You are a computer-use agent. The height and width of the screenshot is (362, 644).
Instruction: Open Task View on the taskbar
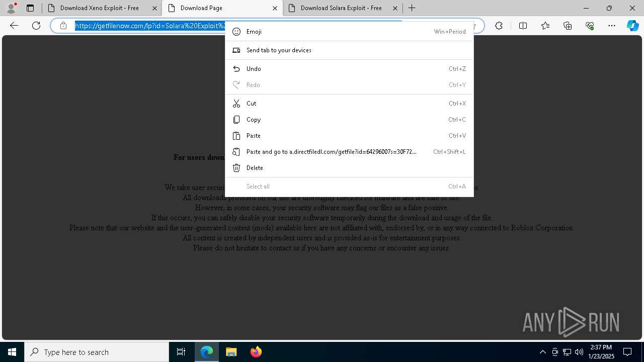pyautogui.click(x=181, y=352)
